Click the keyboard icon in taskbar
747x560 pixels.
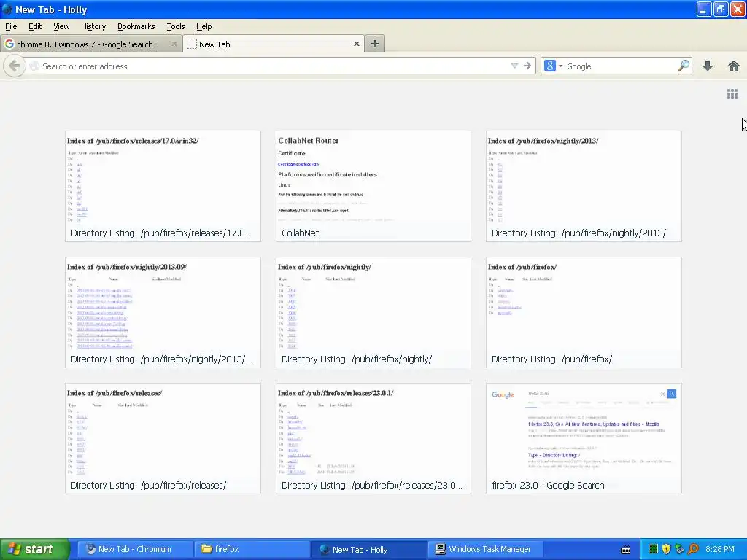626,550
